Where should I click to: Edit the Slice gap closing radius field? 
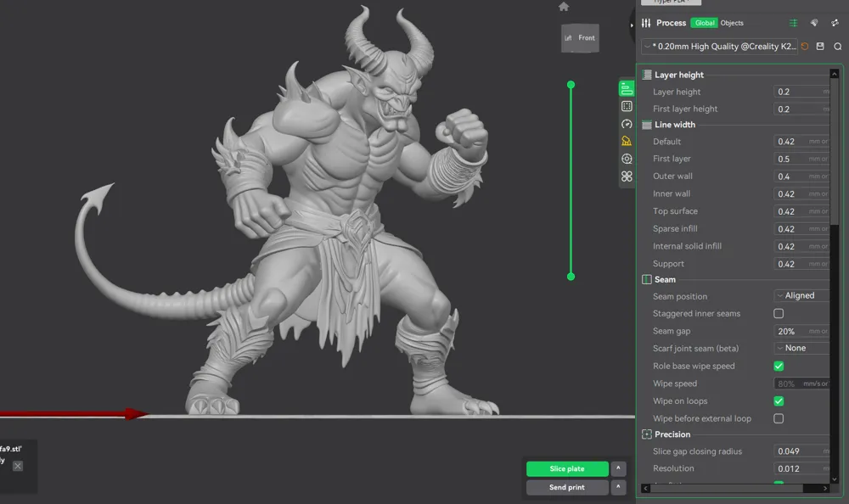(x=801, y=451)
